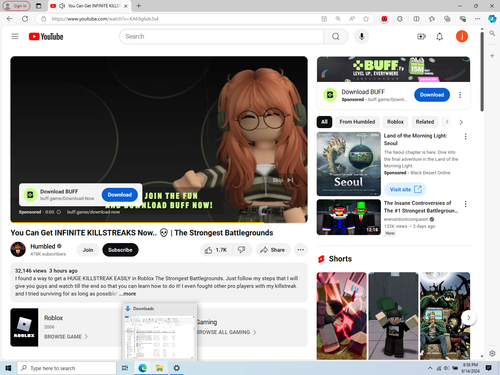
Task: Open Windows Start menu
Action: [8, 368]
